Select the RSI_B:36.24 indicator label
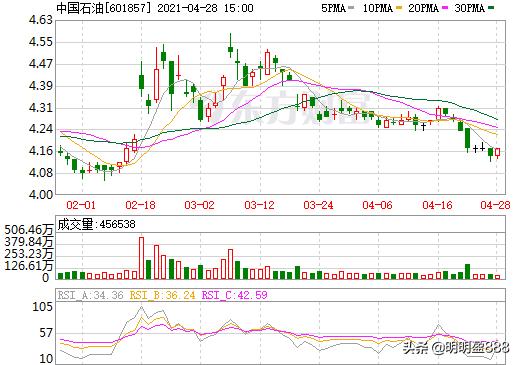 (162, 295)
